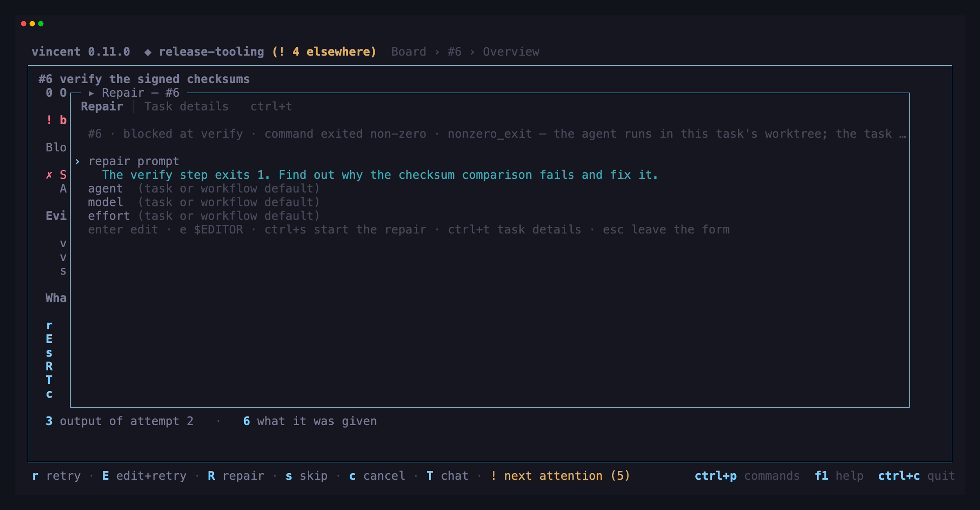Select the model field row
The height and width of the screenshot is (510, 980).
click(x=203, y=202)
